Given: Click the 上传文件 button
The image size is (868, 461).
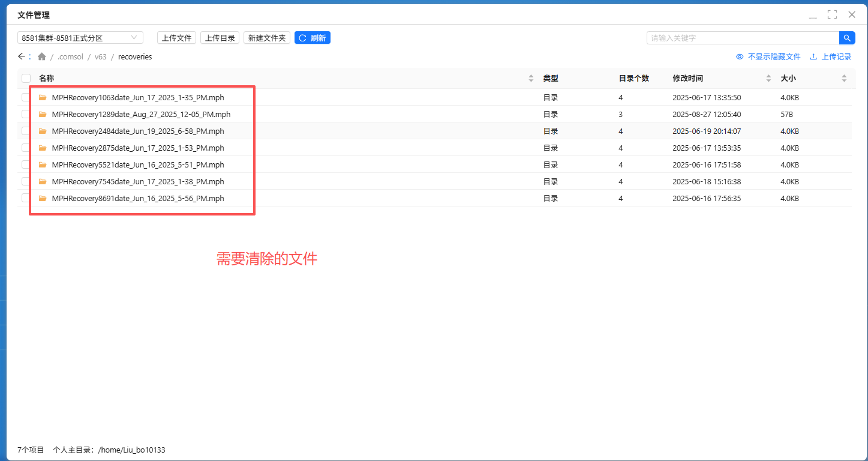Looking at the screenshot, I should point(176,38).
